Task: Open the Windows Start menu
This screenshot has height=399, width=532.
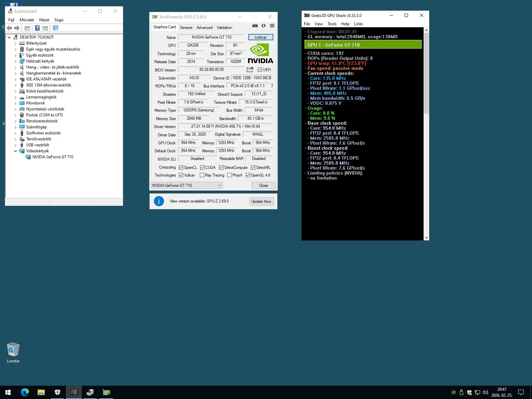Action: point(8,392)
